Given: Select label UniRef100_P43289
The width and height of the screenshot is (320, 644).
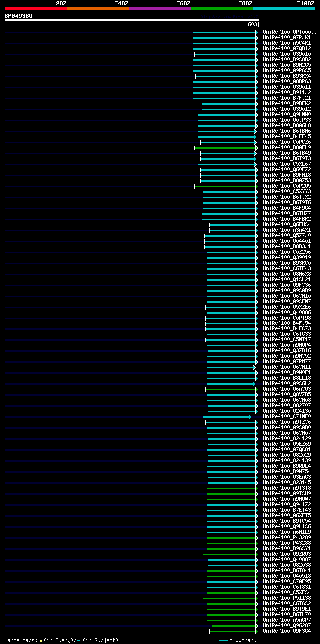Looking at the screenshot, I should 287,537.
